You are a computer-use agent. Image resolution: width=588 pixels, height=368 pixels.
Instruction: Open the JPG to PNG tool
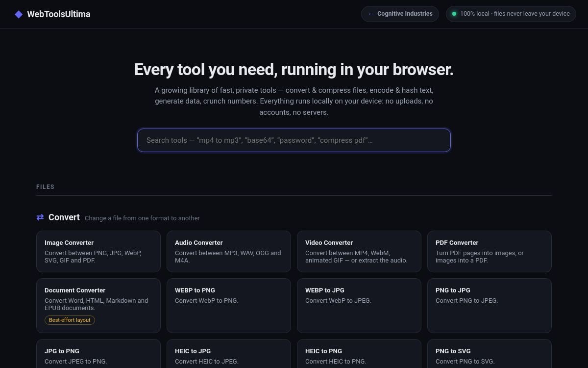pyautogui.click(x=98, y=354)
